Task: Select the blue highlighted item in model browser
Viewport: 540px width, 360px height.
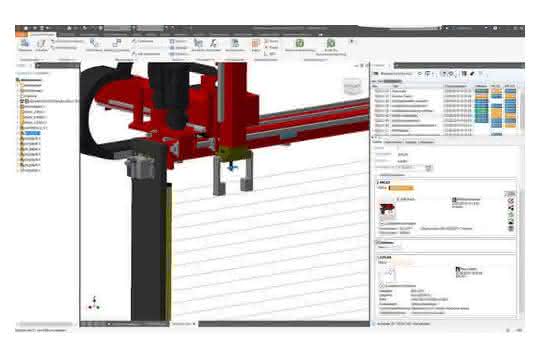Action: (32, 133)
